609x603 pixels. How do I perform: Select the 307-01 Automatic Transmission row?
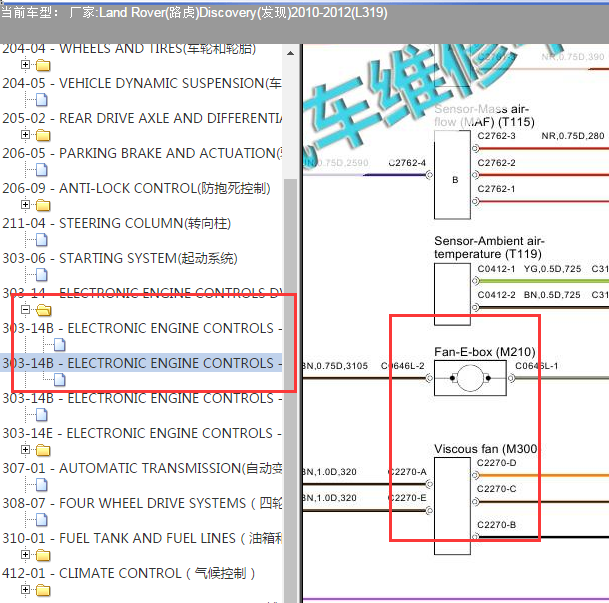tap(142, 468)
